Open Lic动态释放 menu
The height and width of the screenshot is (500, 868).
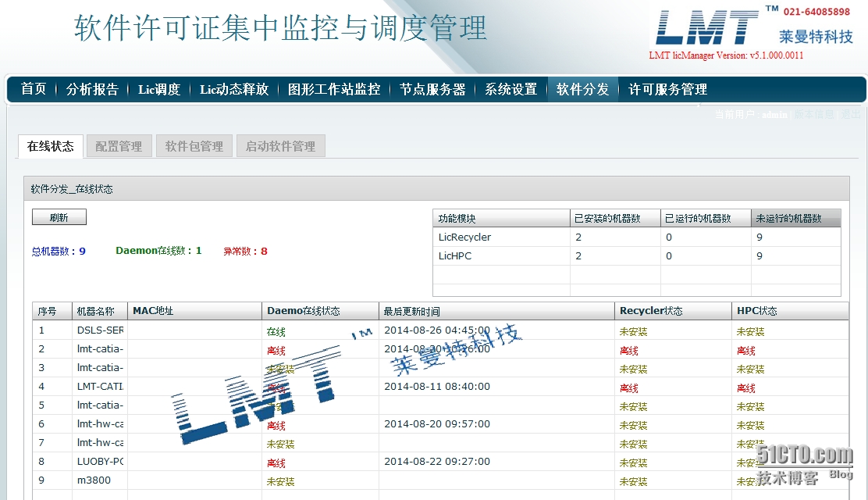point(234,89)
